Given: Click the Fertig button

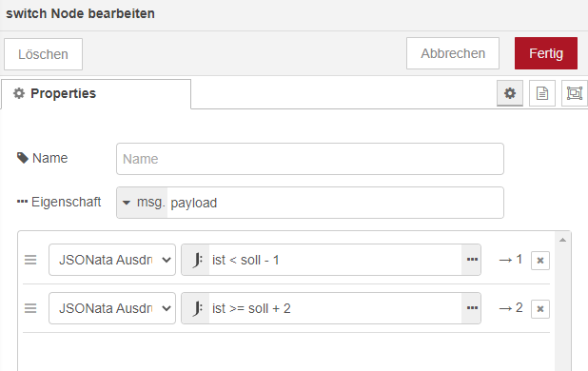Looking at the screenshot, I should pyautogui.click(x=546, y=53).
